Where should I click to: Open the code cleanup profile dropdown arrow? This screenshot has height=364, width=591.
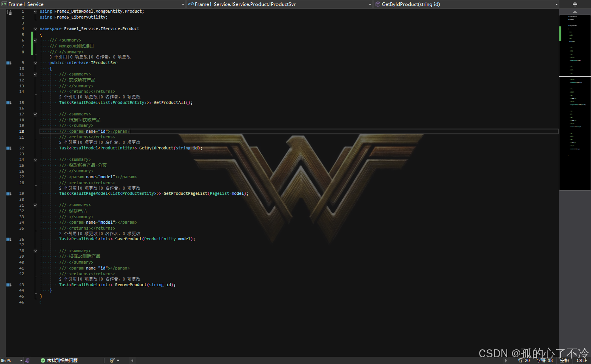118,360
